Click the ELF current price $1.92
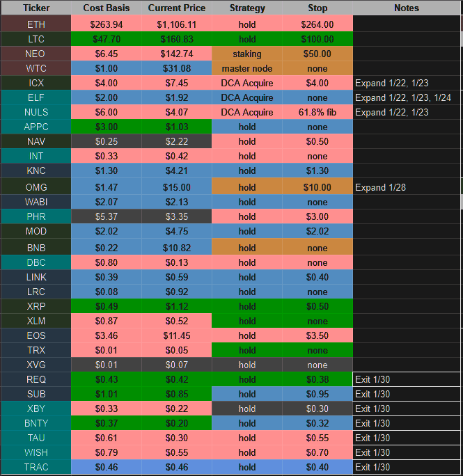This screenshot has width=463, height=476. 177,97
